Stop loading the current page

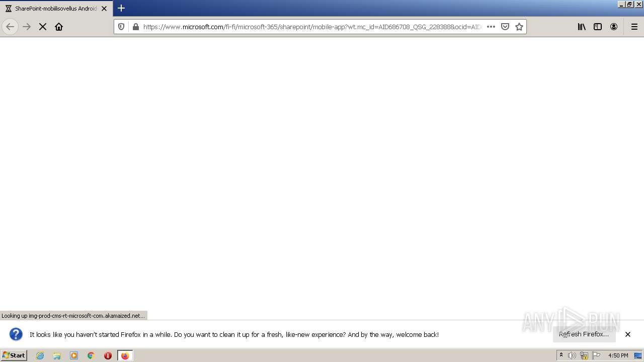(x=43, y=27)
